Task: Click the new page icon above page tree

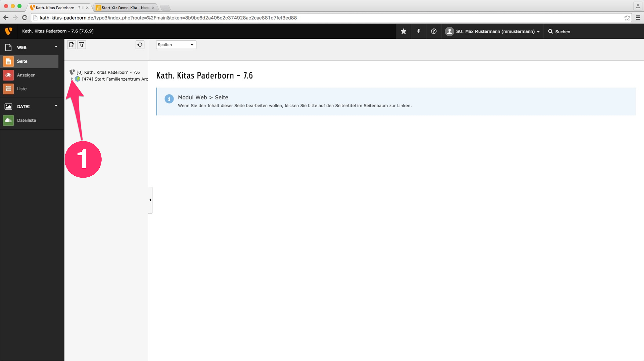Action: click(x=71, y=45)
